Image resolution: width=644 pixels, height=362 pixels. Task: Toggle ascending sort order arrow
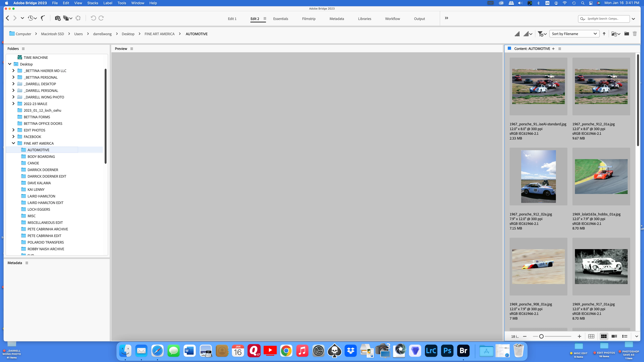[604, 34]
